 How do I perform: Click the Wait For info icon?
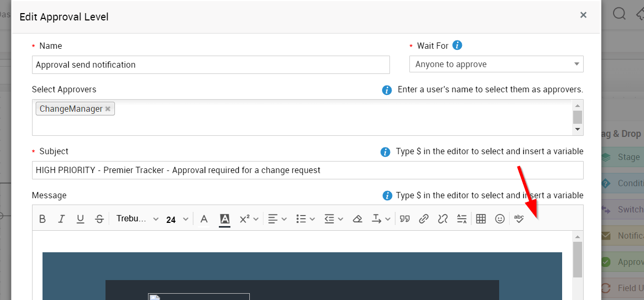457,45
